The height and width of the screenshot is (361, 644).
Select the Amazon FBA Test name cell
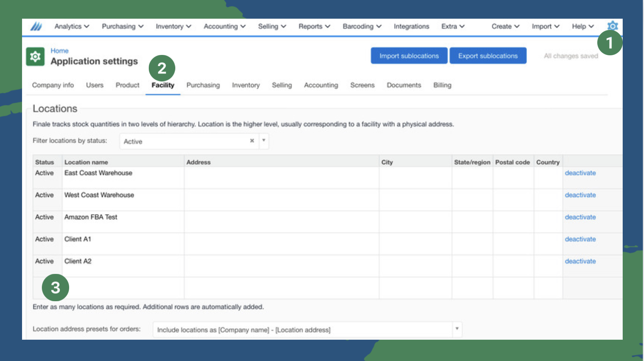[x=123, y=222]
